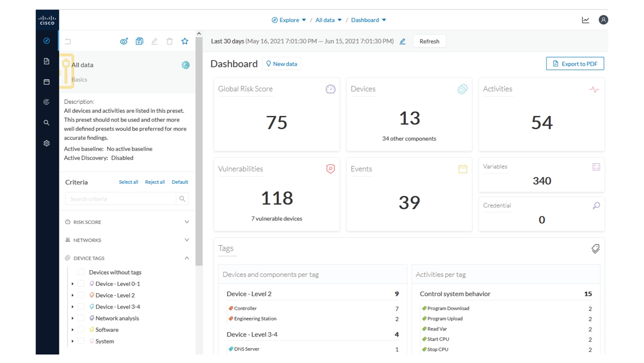
Task: Expand the RISK SCORE criteria section
Action: tap(187, 222)
